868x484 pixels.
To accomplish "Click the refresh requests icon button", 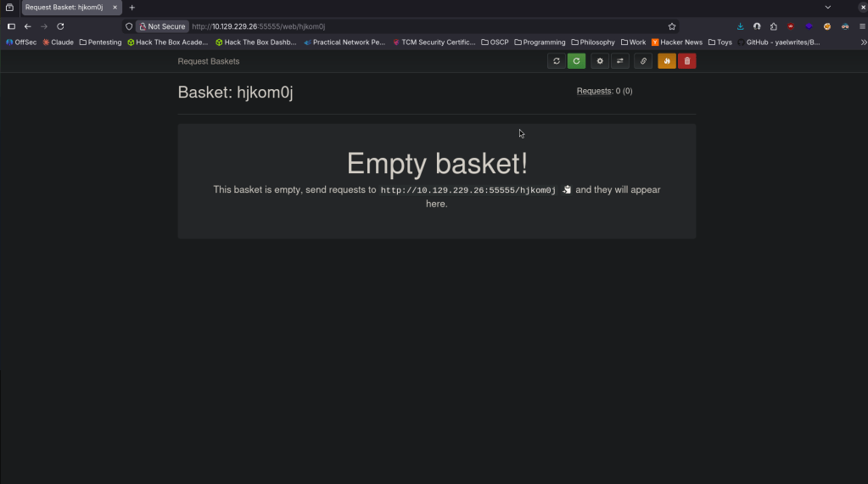I will (557, 61).
